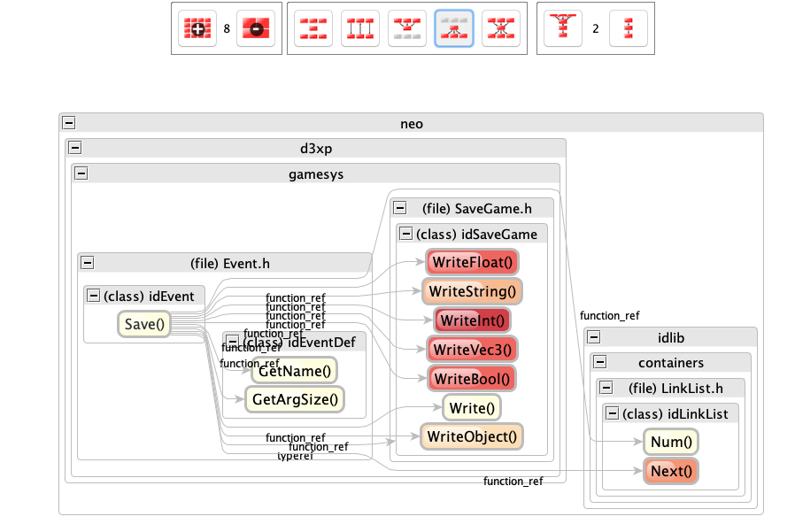Select the bidirectional butterfly layout icon

[501, 28]
